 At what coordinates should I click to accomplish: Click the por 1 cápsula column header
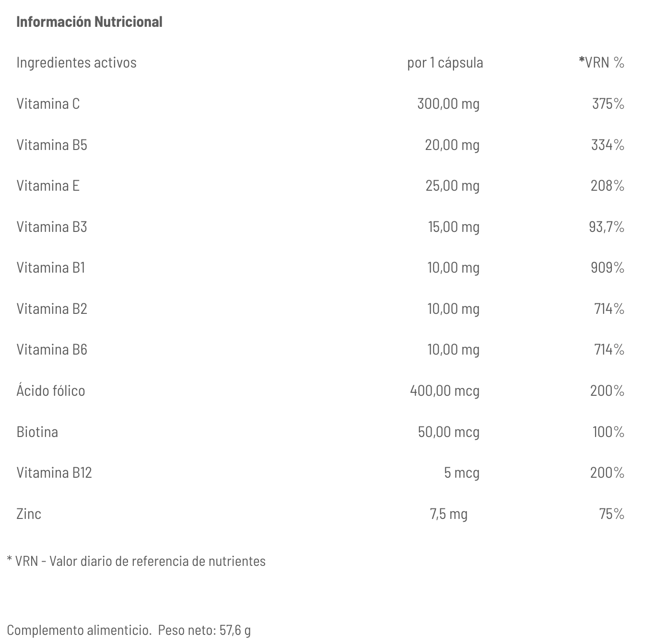click(445, 62)
